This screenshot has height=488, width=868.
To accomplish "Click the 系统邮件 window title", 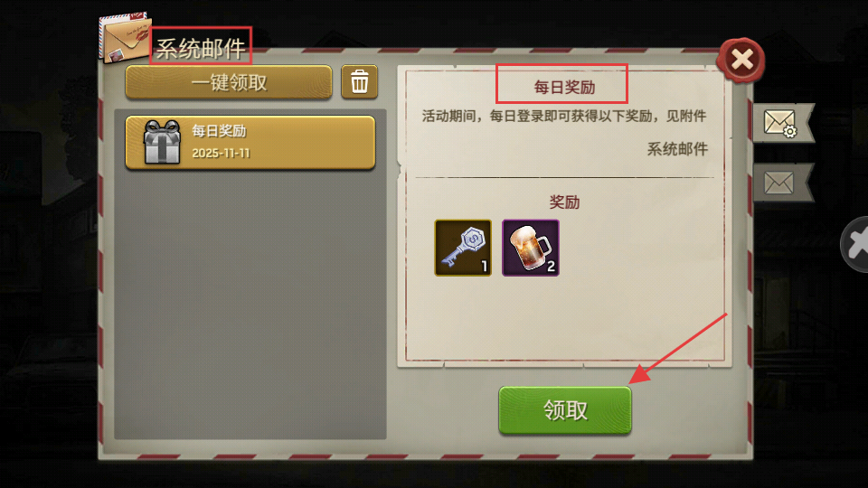I will (x=201, y=49).
